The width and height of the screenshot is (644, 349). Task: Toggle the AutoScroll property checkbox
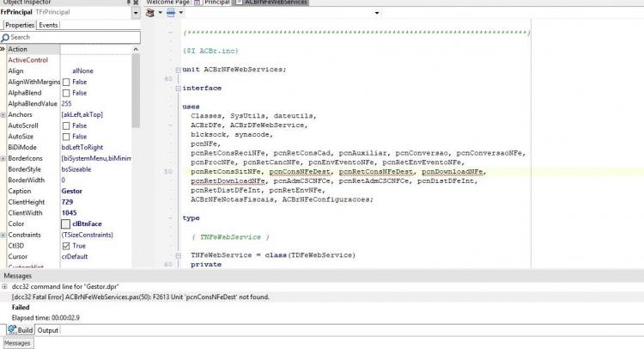pyautogui.click(x=66, y=126)
